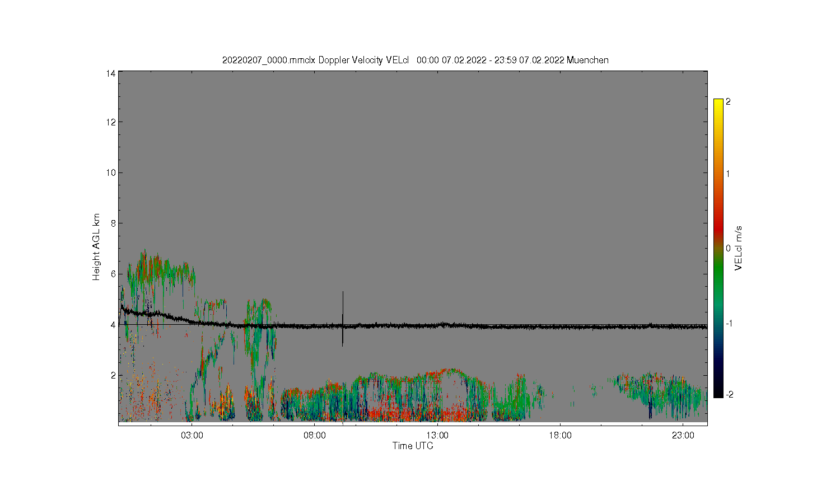The width and height of the screenshot is (840, 504).
Task: Select the 13:00 time tick label
Action: pos(437,435)
